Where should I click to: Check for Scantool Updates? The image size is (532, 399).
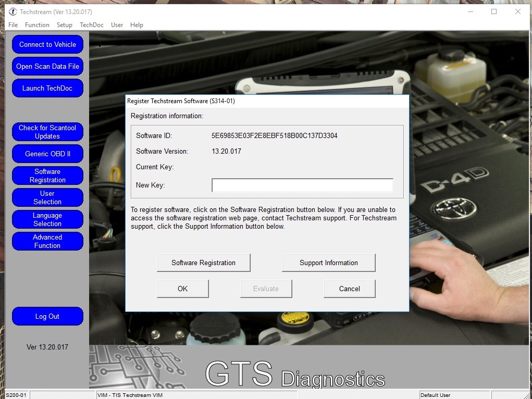[47, 132]
